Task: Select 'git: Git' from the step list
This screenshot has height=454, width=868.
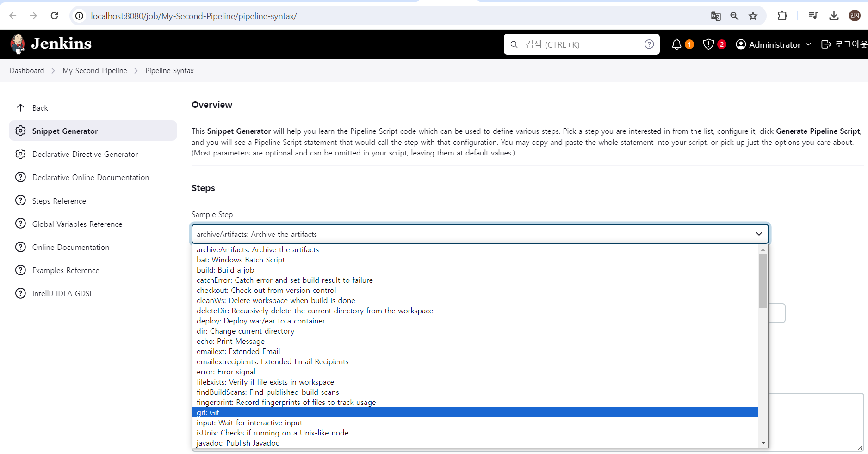Action: point(475,412)
